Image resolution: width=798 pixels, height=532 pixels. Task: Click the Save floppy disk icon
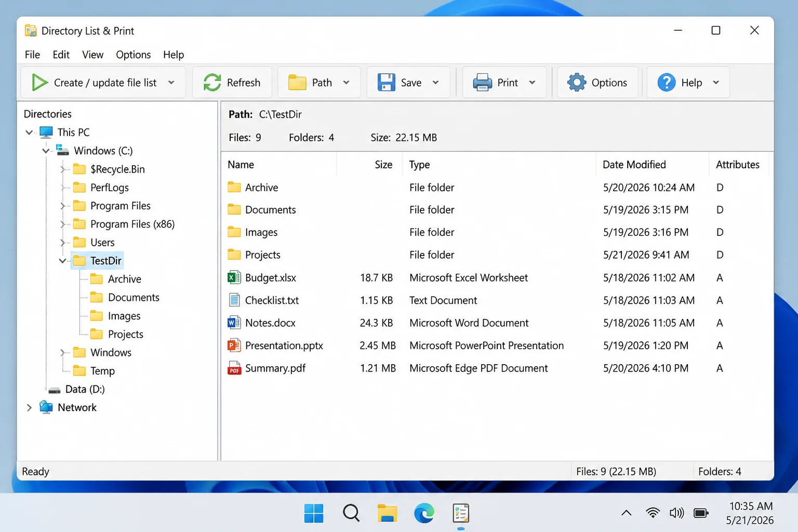click(x=386, y=83)
